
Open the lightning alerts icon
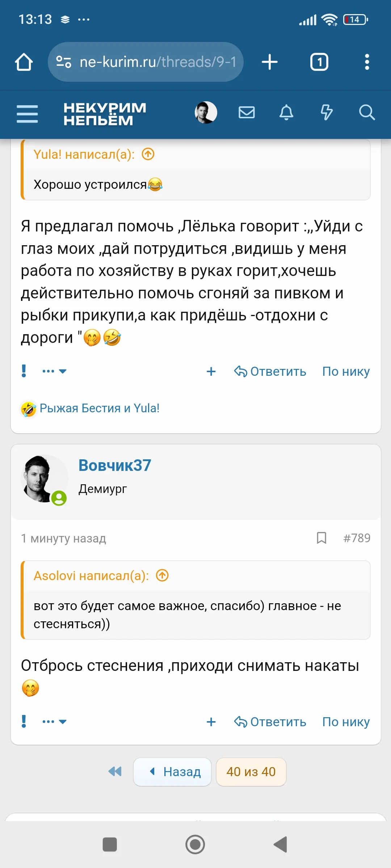coord(327,113)
